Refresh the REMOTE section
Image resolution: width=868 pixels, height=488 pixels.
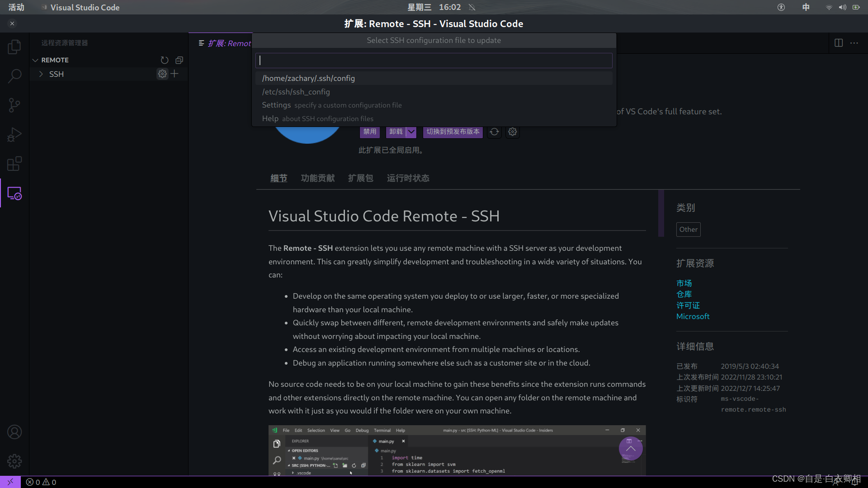click(165, 60)
